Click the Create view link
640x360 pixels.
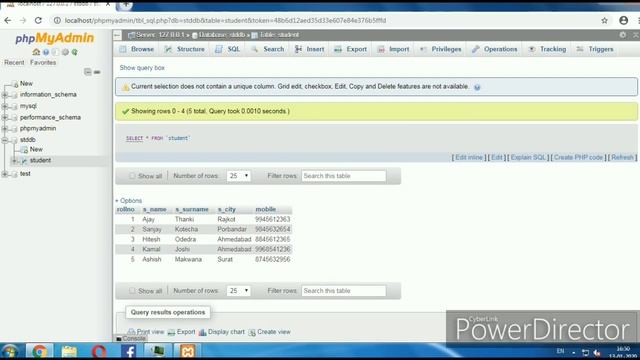270,332
